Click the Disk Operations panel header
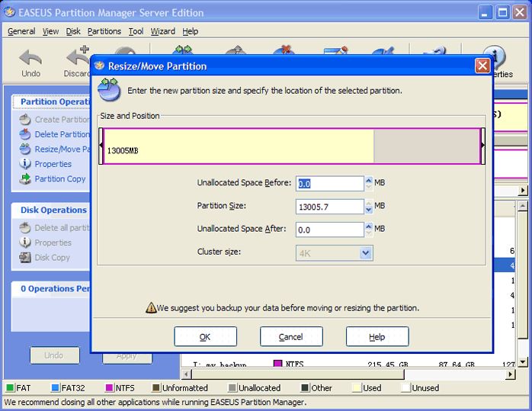The image size is (532, 411). click(51, 210)
